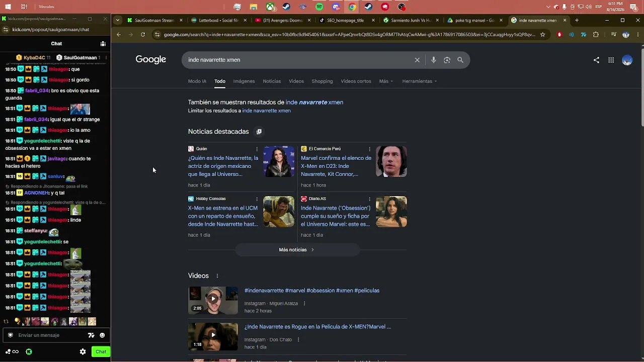Screen dimensions: 644x362
Task: Click the Google search text field
Action: tap(297, 60)
